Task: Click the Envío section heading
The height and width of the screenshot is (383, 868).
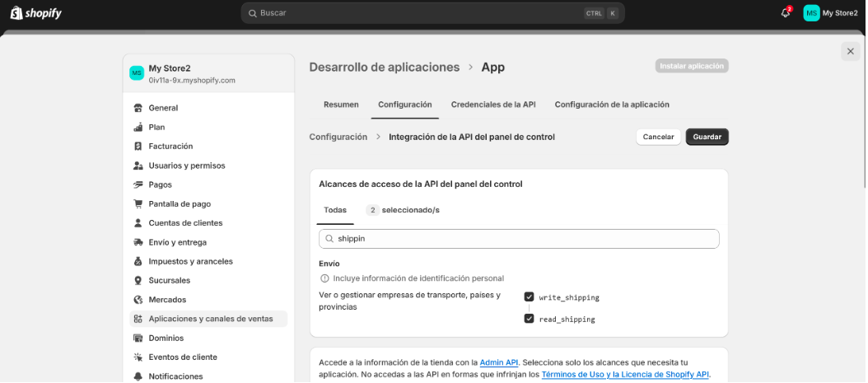Action: click(x=329, y=264)
